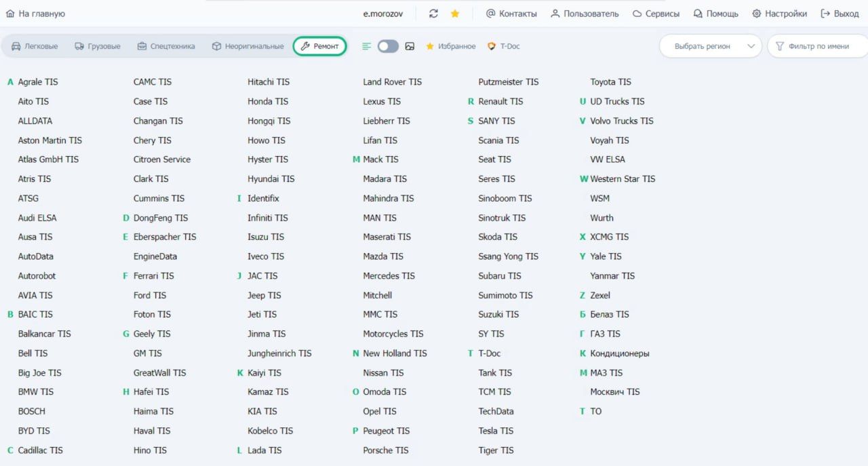
Task: Open Помощь help section
Action: click(x=715, y=14)
